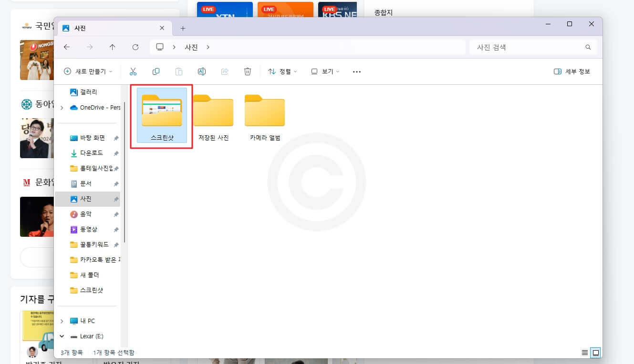Open the 정렬 sort dropdown
Viewport: 634px width, 364px height.
[x=282, y=71]
